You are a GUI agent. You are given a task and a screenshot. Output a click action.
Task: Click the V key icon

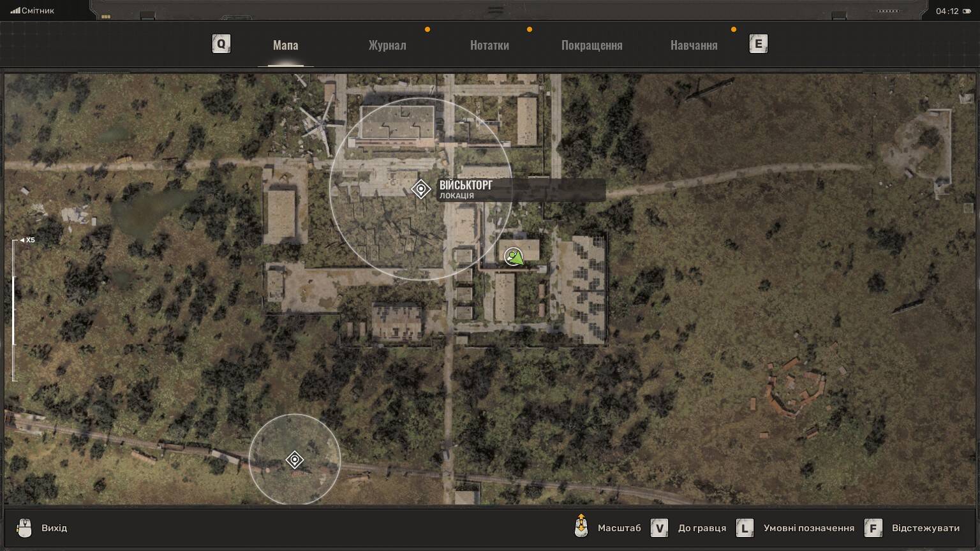659,528
